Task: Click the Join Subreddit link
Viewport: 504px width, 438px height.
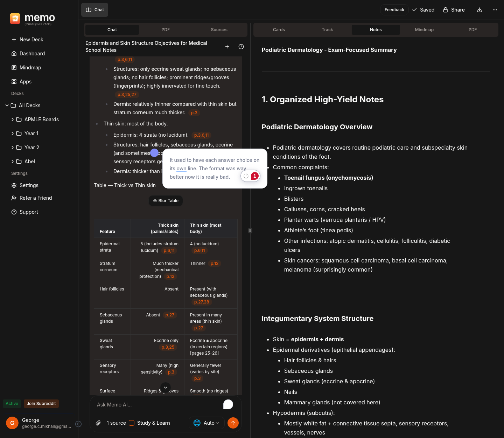Action: click(41, 404)
